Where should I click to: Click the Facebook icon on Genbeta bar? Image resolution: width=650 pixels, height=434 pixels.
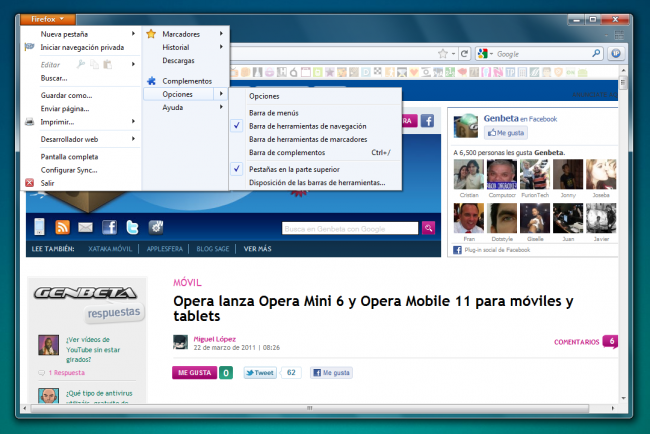click(x=109, y=227)
